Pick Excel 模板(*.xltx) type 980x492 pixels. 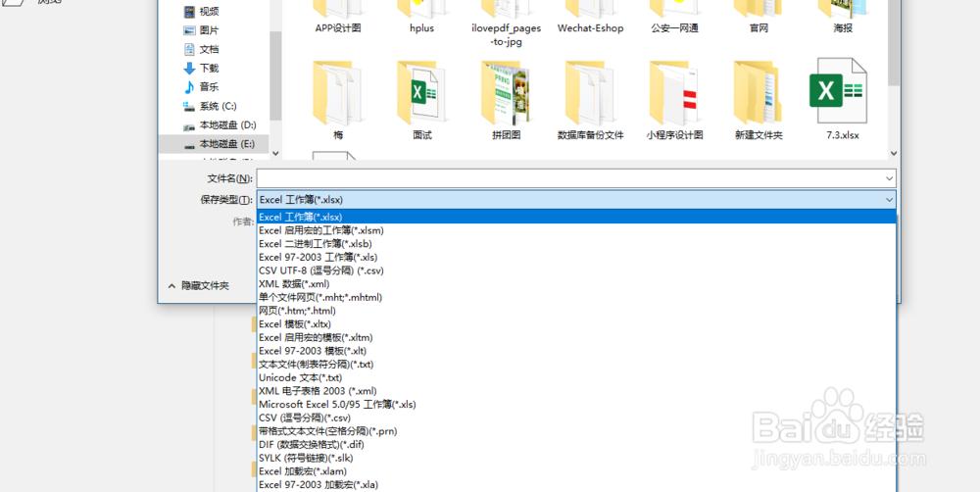[x=576, y=323]
